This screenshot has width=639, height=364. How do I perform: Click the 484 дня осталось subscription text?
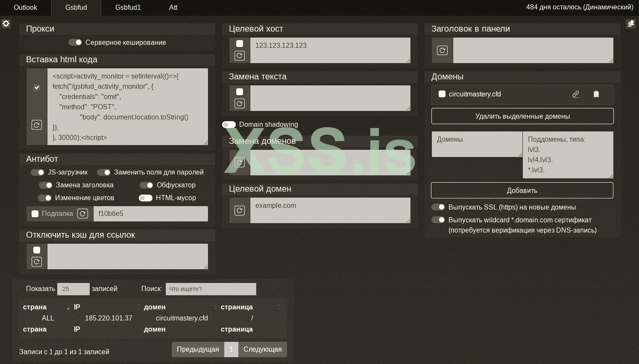pyautogui.click(x=580, y=7)
